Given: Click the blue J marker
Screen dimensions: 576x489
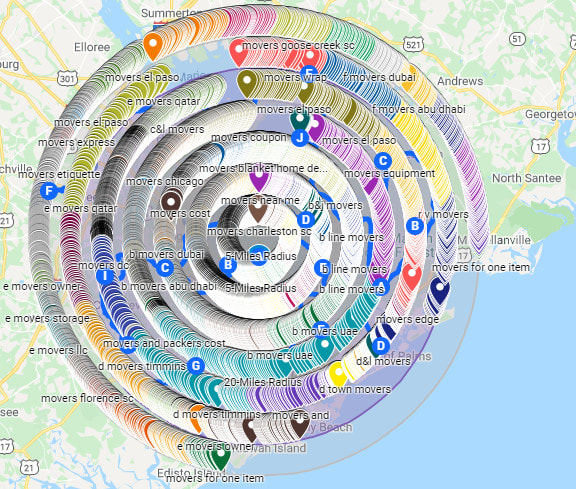Looking at the screenshot, I should 300,138.
